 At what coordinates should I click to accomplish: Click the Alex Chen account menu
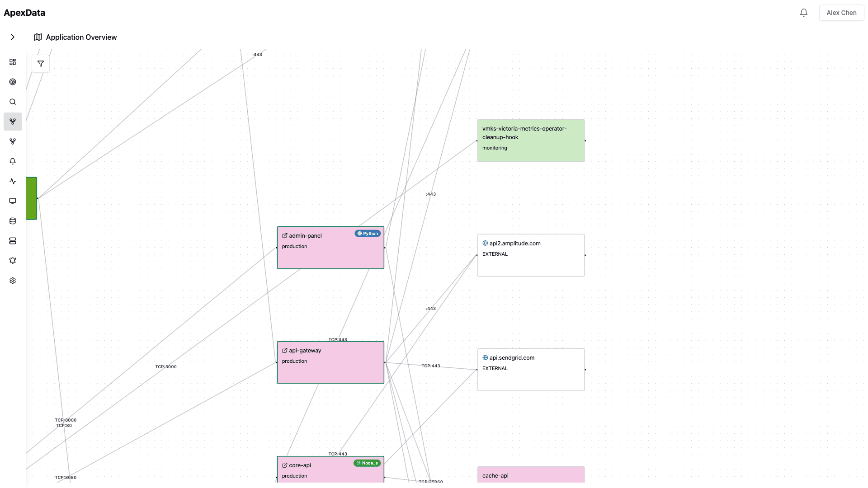click(841, 13)
